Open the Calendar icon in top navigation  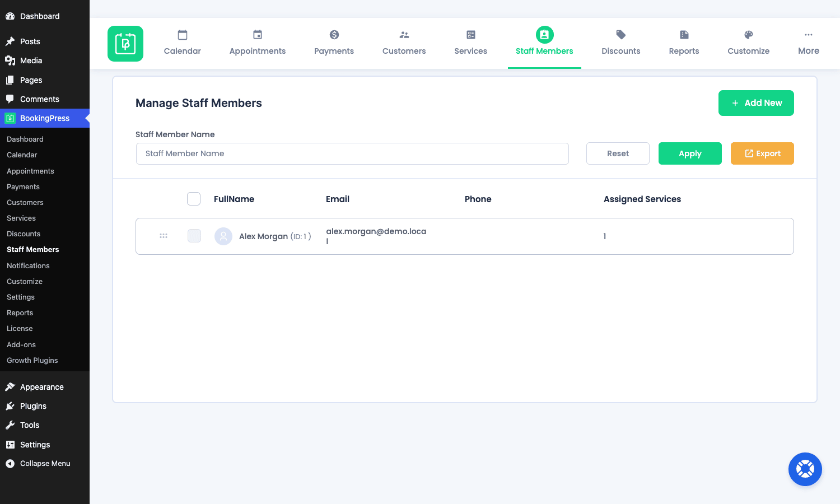tap(183, 35)
